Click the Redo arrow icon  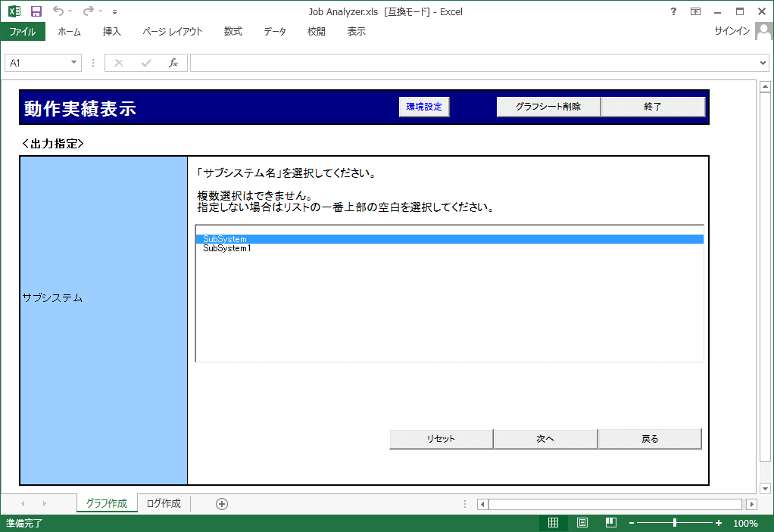88,11
